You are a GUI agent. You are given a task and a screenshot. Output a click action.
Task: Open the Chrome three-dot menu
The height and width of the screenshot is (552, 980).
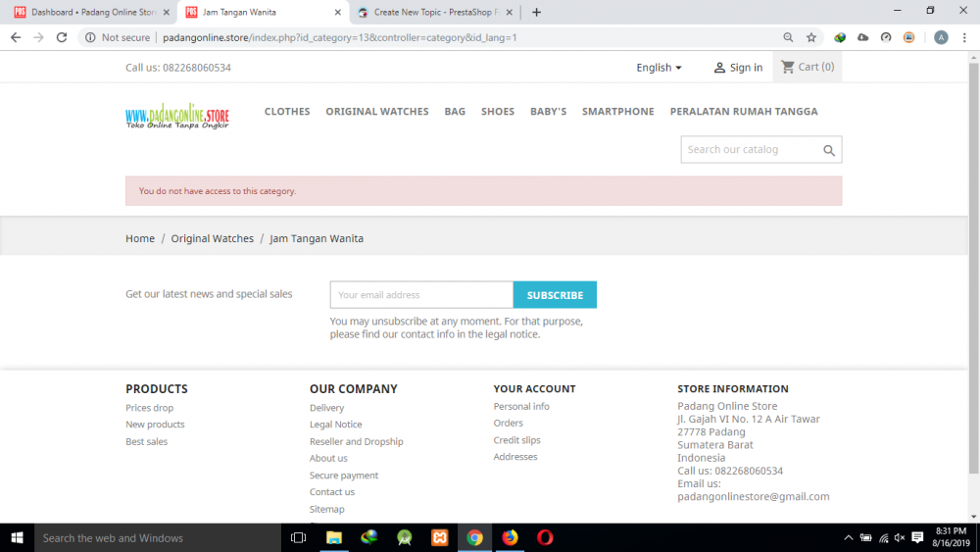964,37
